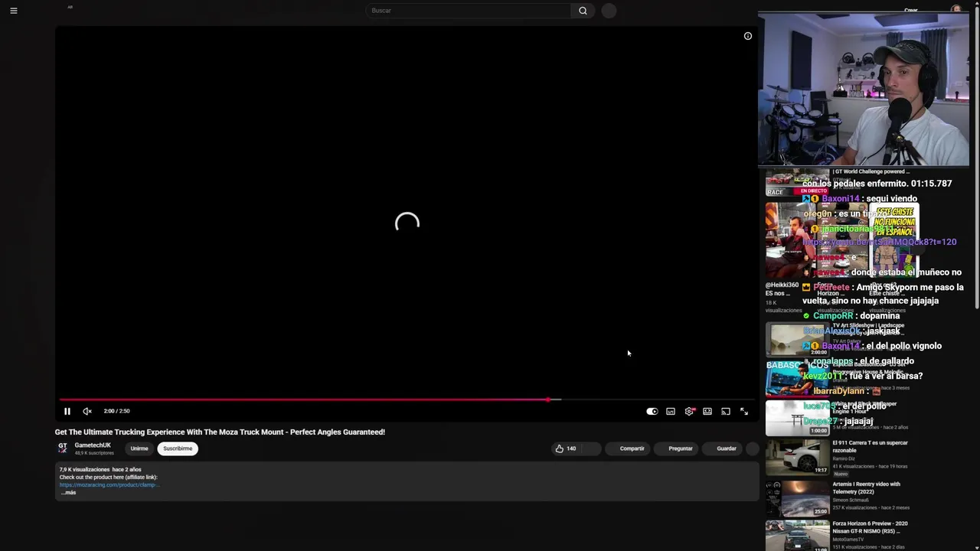
Task: Like the video with thumbs up
Action: [565, 448]
